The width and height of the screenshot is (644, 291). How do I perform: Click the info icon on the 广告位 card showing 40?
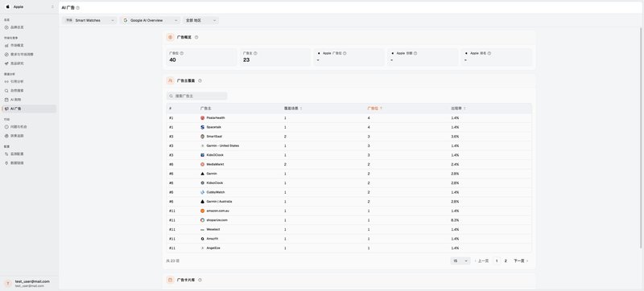pos(182,53)
